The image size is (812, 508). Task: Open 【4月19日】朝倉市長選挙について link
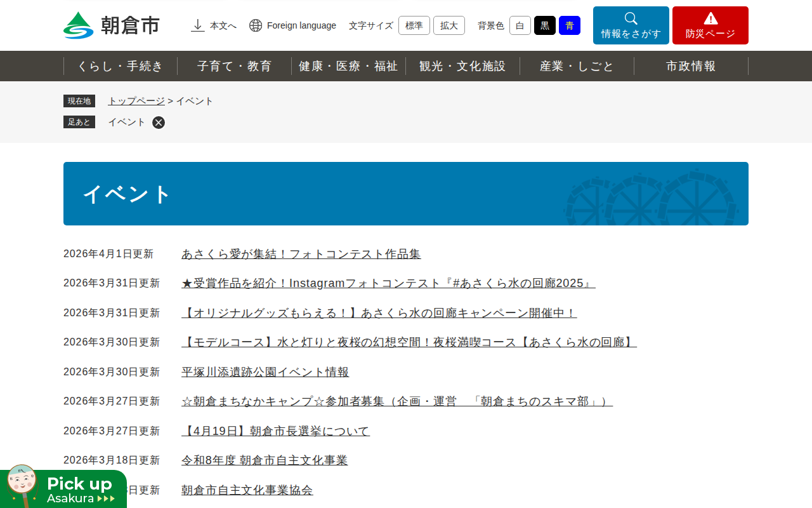pos(275,431)
